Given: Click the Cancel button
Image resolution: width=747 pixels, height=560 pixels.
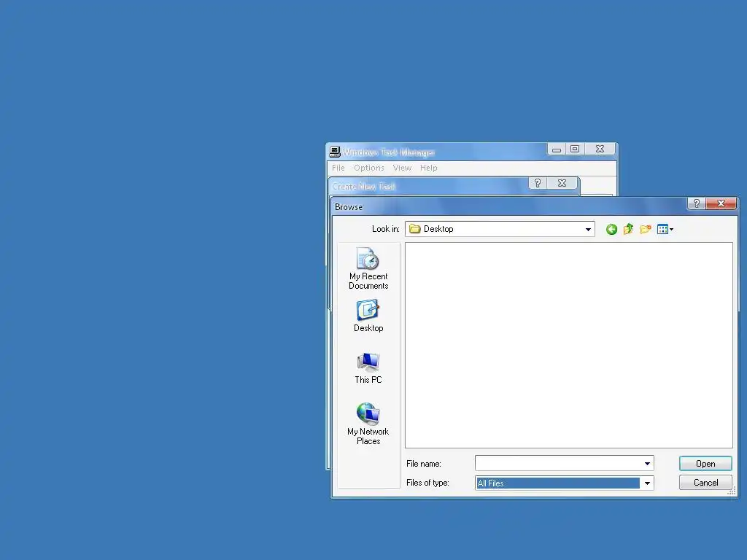Looking at the screenshot, I should pos(705,483).
